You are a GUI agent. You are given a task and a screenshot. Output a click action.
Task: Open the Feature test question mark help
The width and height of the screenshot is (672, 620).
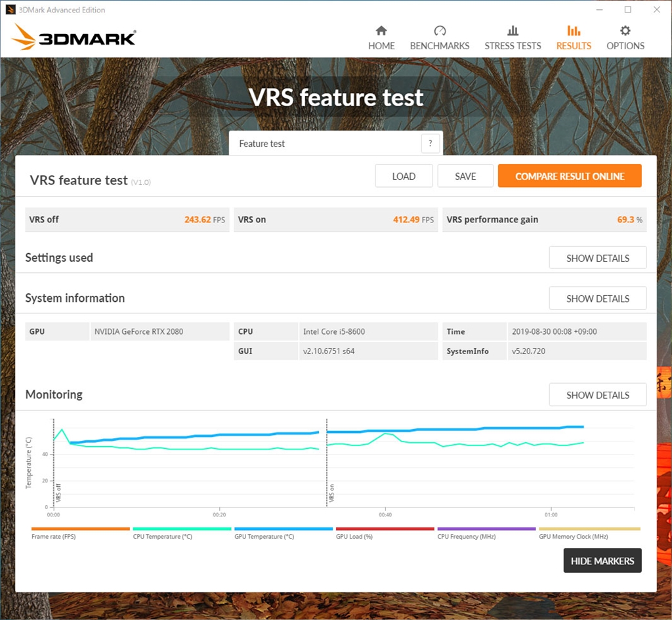click(x=430, y=144)
